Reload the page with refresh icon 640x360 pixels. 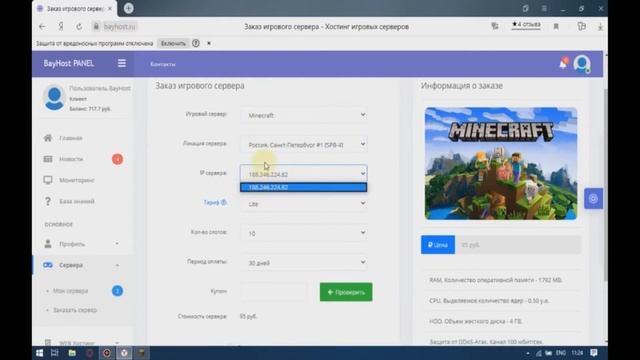(x=79, y=27)
